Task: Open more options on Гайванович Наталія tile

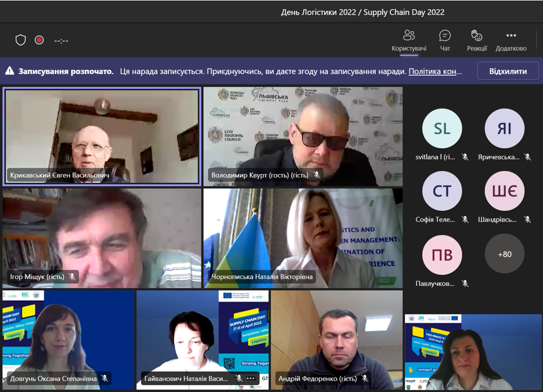Action: [x=251, y=379]
